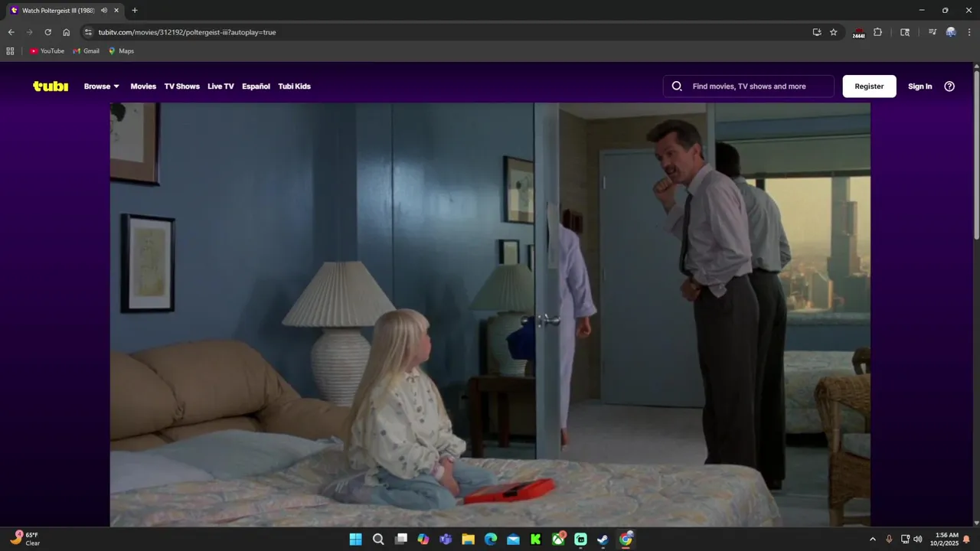
Task: Open the Live TV section
Action: click(220, 86)
